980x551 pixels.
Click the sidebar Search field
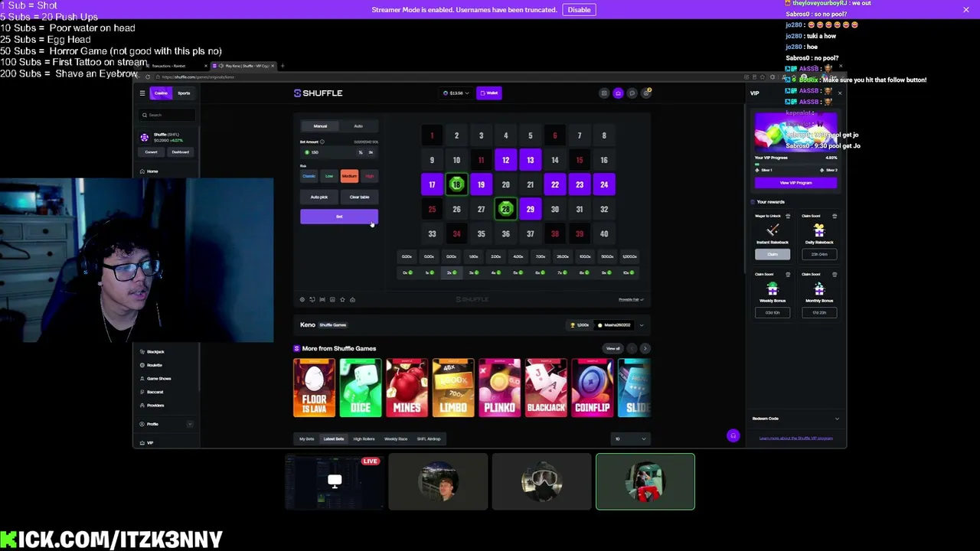coord(167,115)
